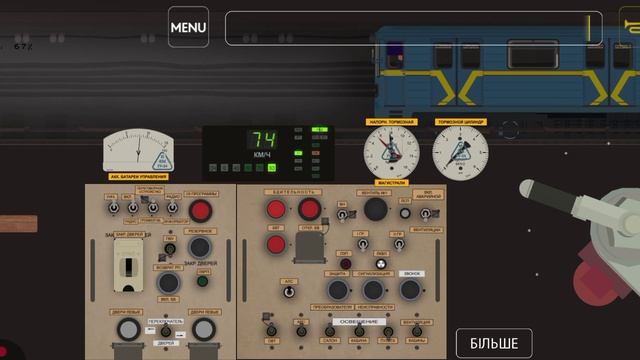Push the red button below left БДИТЕЛЬНОСТЬ
640x360 pixels.
(276, 244)
